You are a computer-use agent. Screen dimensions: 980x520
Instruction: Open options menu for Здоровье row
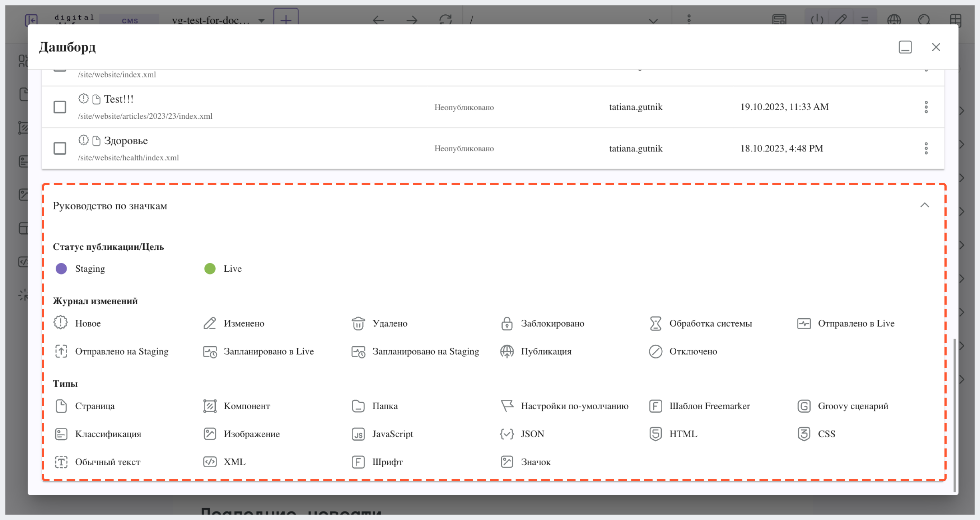(926, 148)
